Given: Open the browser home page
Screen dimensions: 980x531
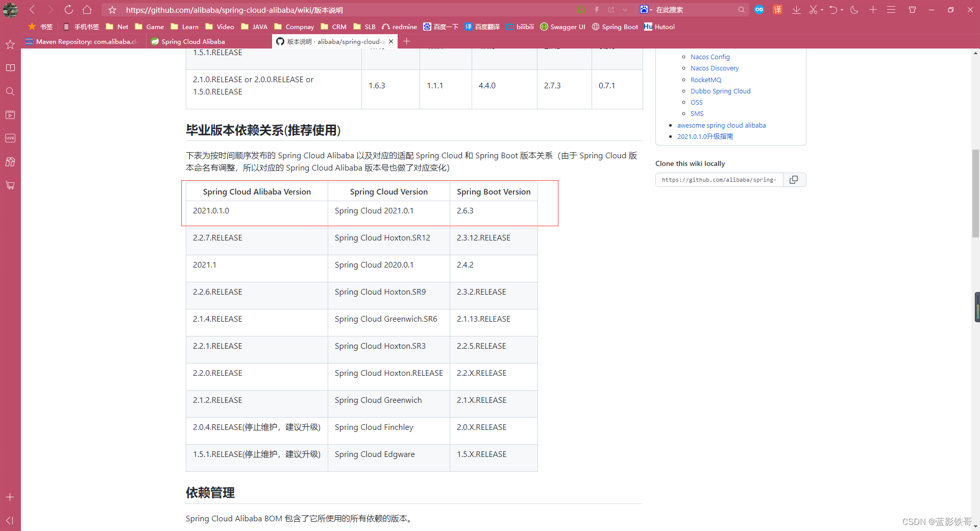Looking at the screenshot, I should tap(87, 10).
